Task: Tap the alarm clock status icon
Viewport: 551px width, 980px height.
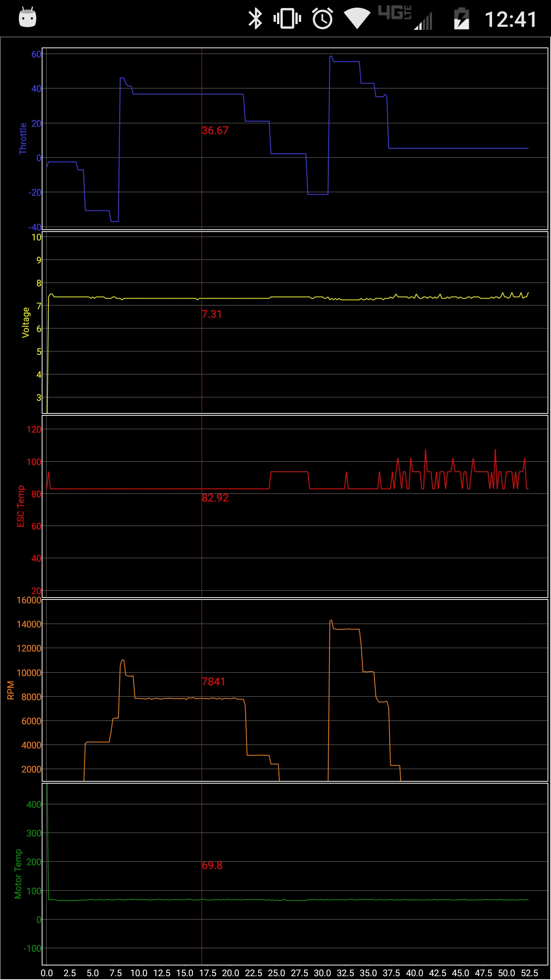Action: pos(323,18)
